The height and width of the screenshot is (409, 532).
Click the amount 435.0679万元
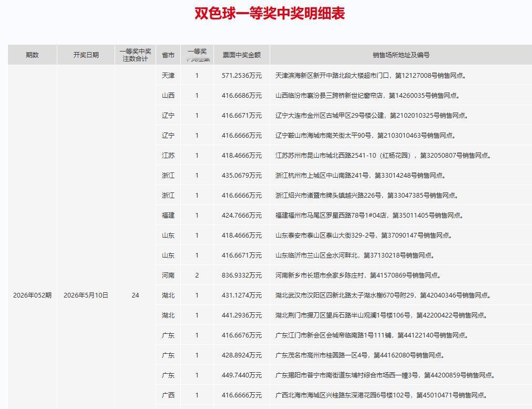pyautogui.click(x=242, y=176)
